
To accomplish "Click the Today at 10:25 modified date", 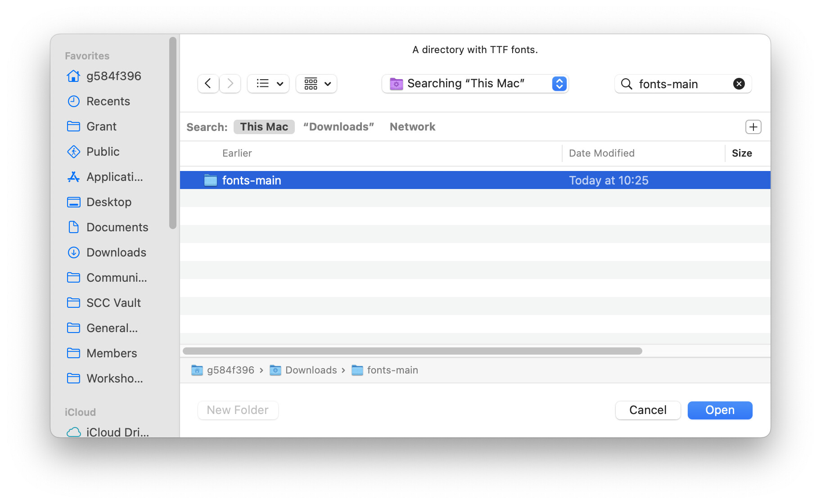I will [x=609, y=180].
